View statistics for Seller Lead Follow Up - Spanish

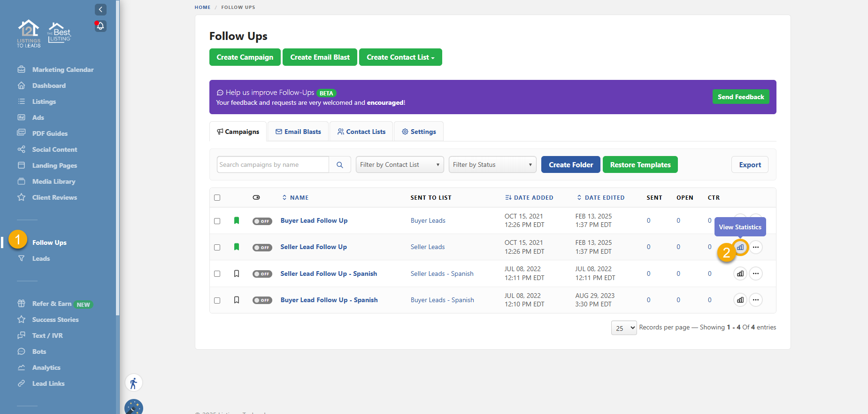pos(740,273)
